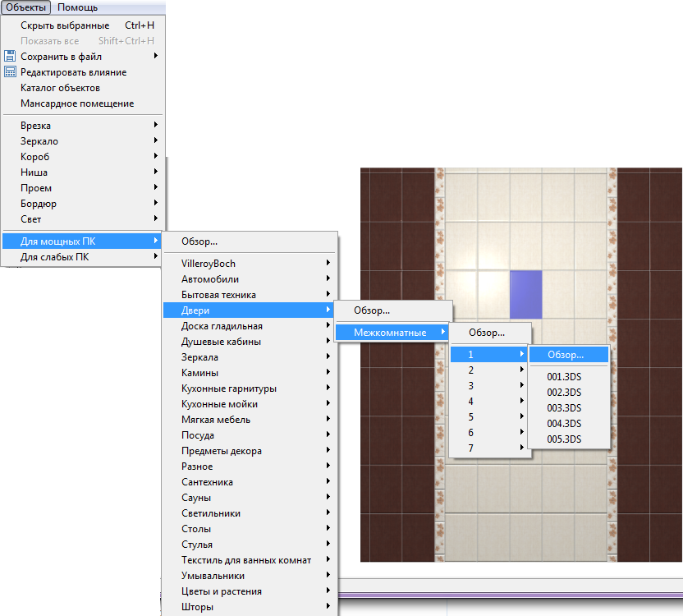
Task: Open Зеркала category in the list
Action: point(250,357)
